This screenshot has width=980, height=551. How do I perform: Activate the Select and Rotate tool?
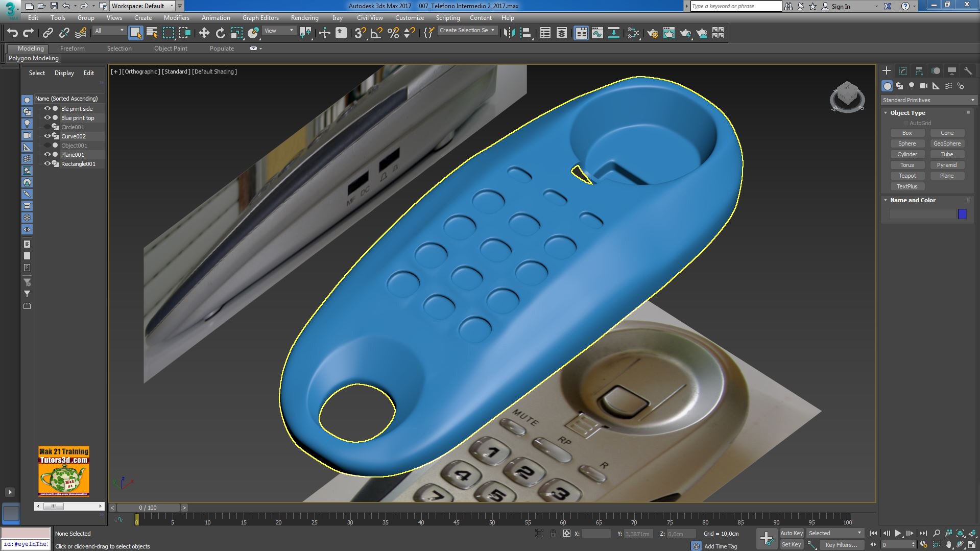pos(220,33)
